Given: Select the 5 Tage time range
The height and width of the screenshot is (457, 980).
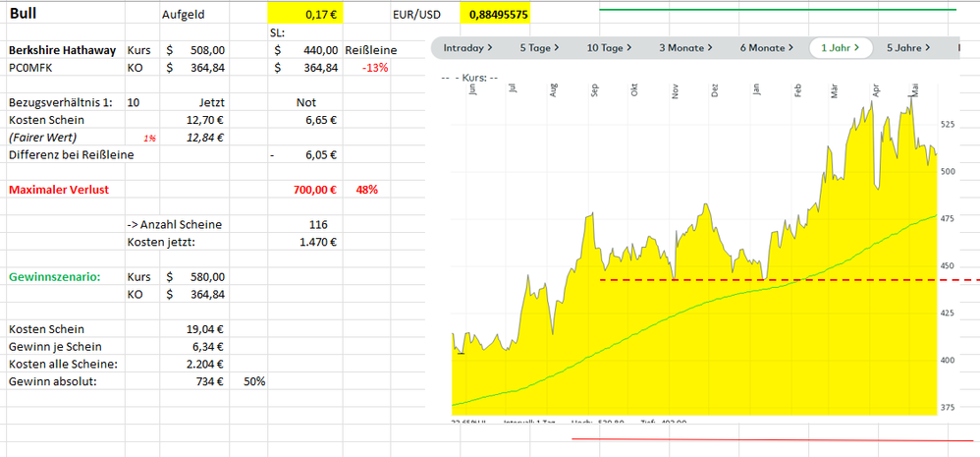Looking at the screenshot, I should pyautogui.click(x=540, y=47).
